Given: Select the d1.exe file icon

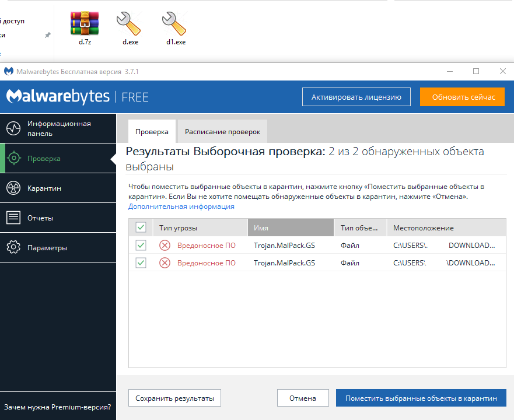Looking at the screenshot, I should pos(174,23).
